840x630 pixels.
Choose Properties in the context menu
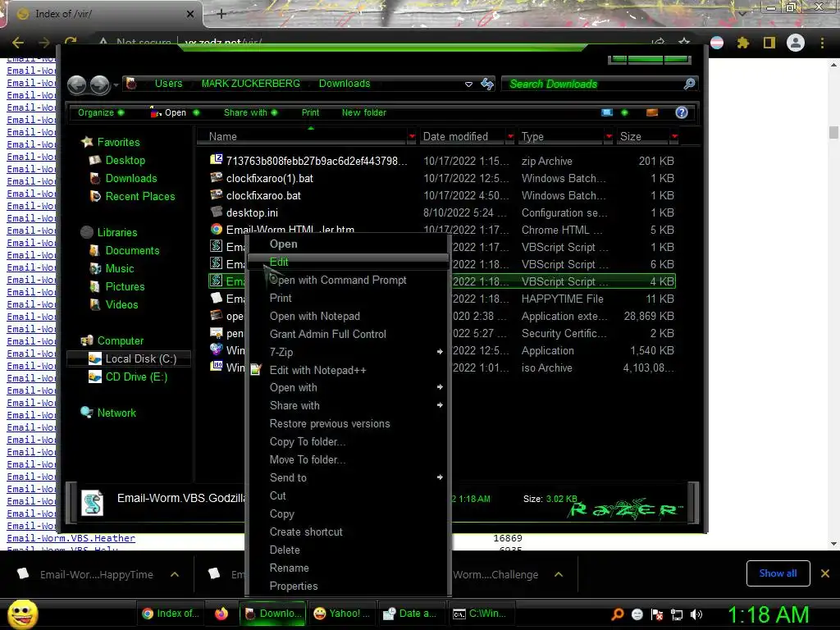348,586
